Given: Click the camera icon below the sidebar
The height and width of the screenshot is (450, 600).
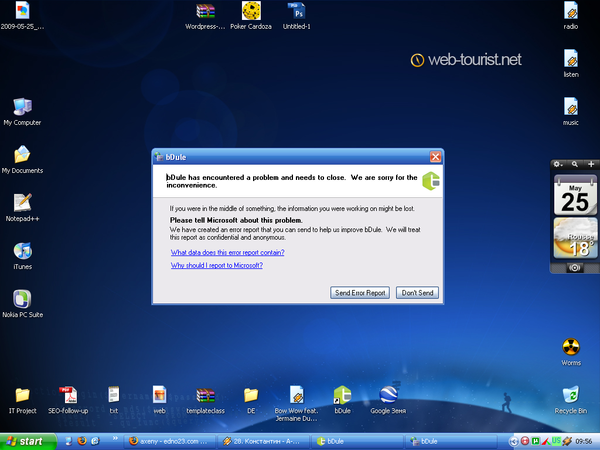Looking at the screenshot, I should coord(574,268).
